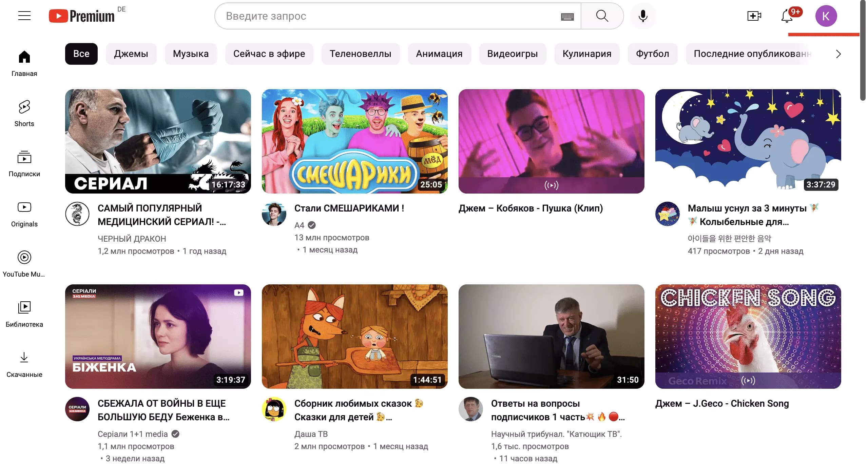Open the Create video camera icon

pos(754,16)
